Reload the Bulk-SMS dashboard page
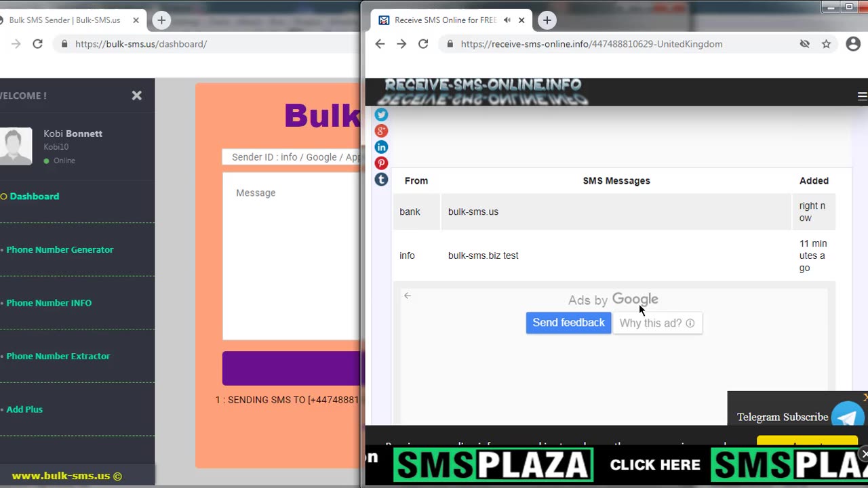Screen dimensions: 868x488 click(37, 44)
